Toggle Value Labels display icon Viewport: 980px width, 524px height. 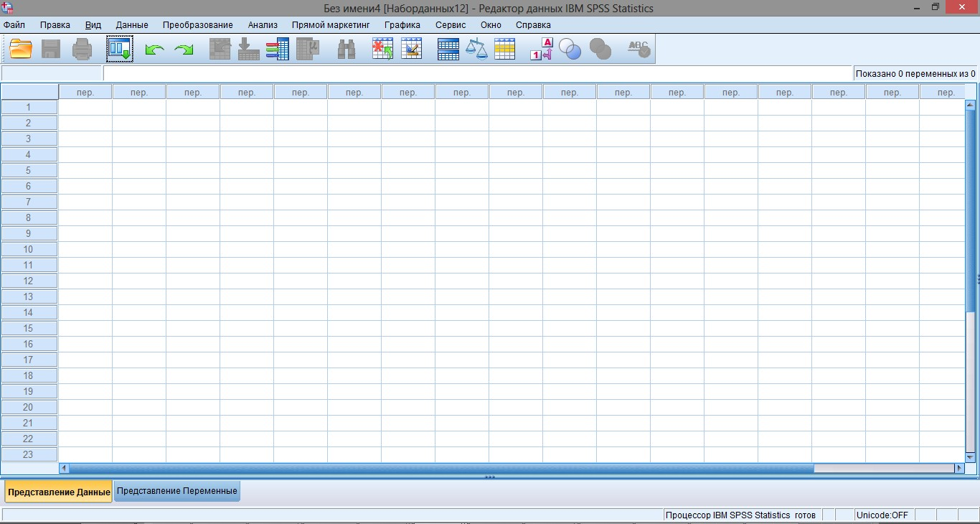pyautogui.click(x=542, y=49)
